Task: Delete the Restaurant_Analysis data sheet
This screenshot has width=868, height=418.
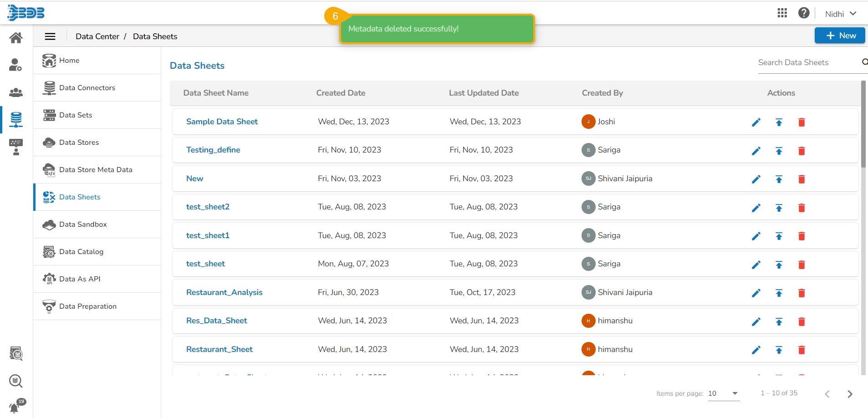Action: (802, 293)
